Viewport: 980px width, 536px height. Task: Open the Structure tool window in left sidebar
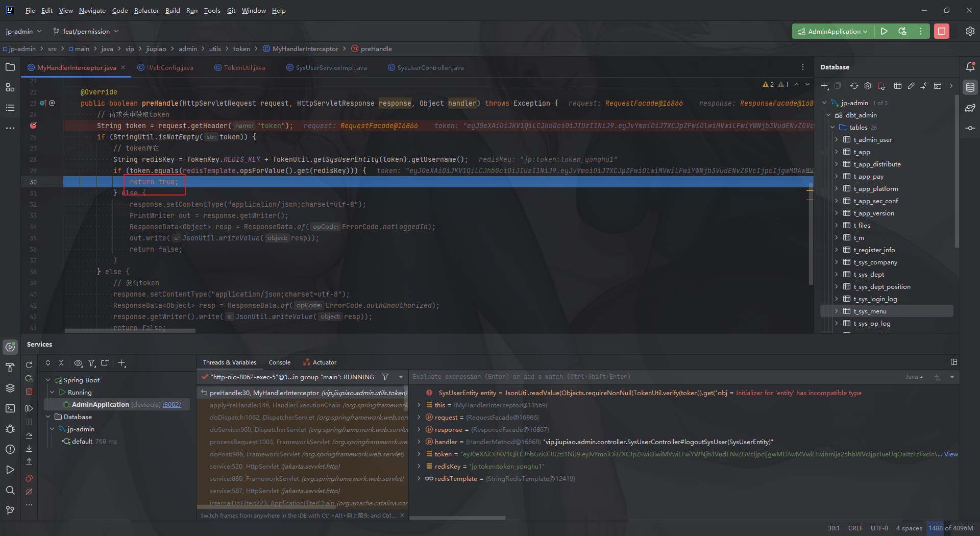pos(10,87)
